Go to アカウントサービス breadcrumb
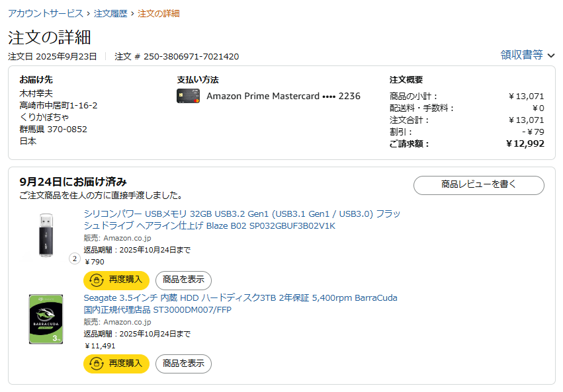Screen dimensions: 563x392 45,13
